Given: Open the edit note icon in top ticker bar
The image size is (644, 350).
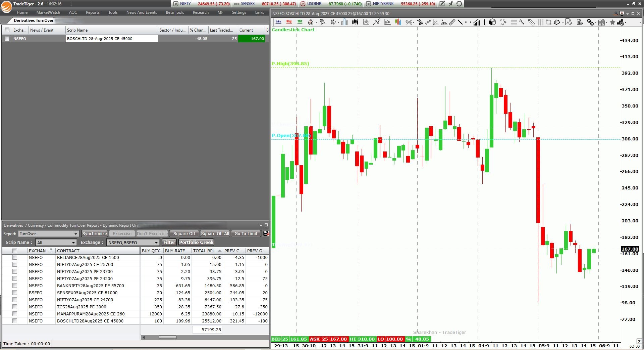Looking at the screenshot, I should tap(442, 4).
